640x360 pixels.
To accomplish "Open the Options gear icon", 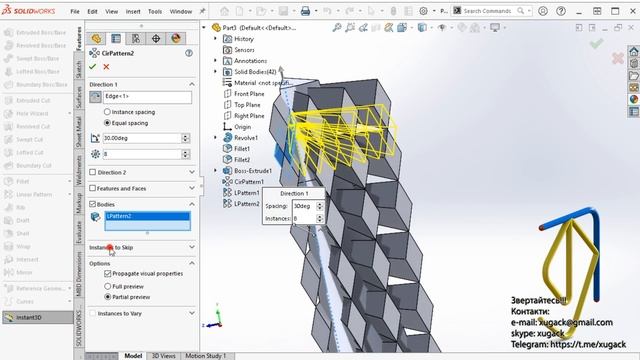I will coord(423,11).
